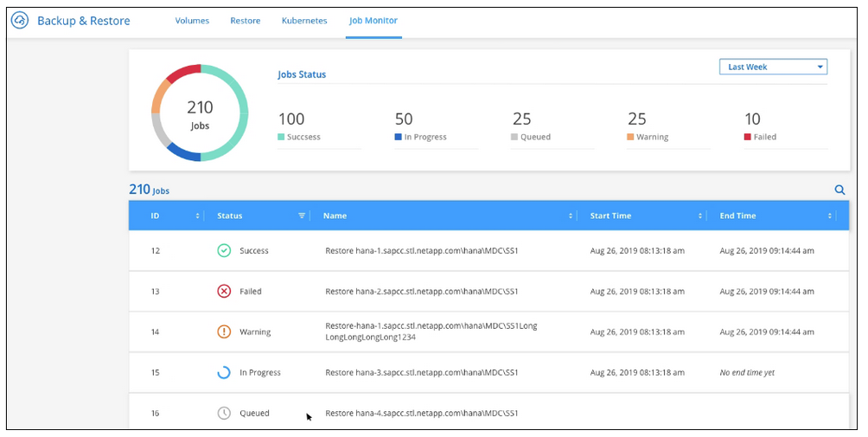Click the Restore hana-1 job name

pyautogui.click(x=421, y=251)
